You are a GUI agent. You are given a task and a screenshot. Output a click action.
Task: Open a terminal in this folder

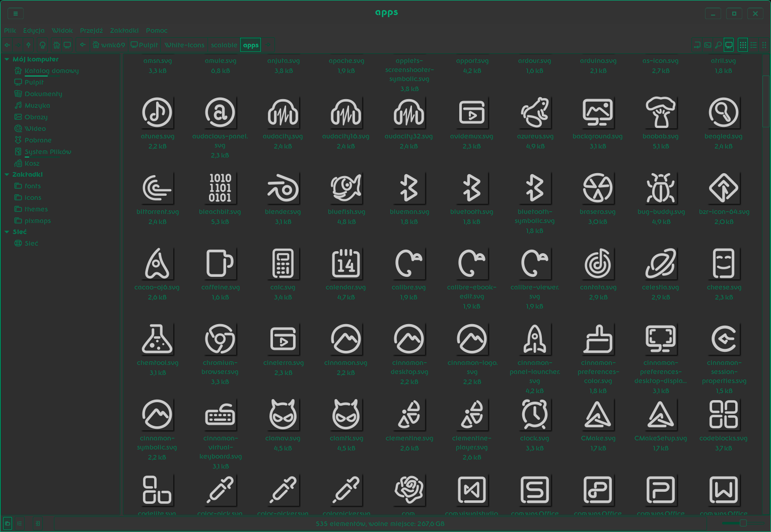[x=708, y=45]
